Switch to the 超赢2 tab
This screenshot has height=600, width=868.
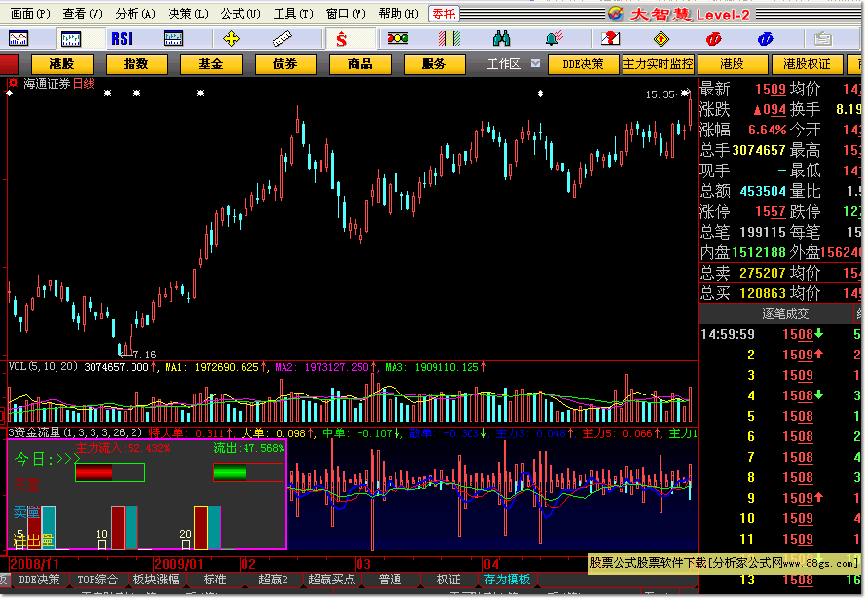pyautogui.click(x=274, y=580)
